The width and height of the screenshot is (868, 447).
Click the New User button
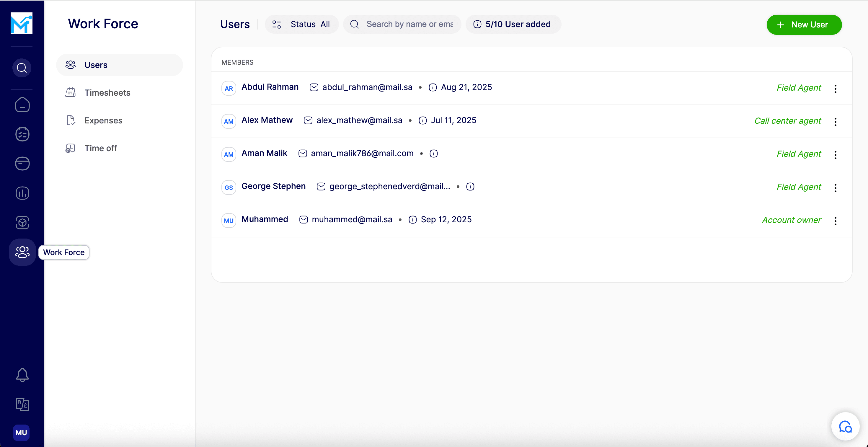click(804, 25)
